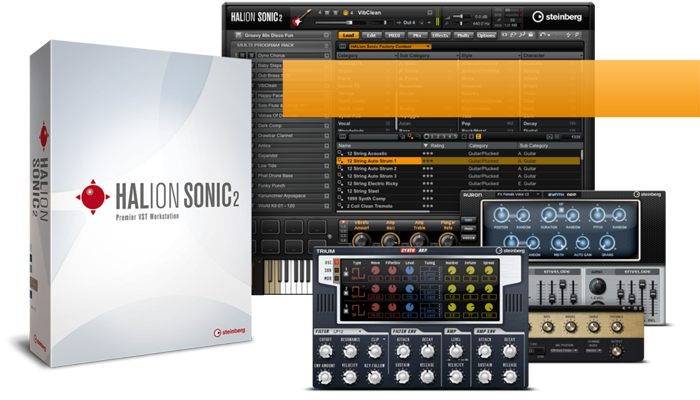Click the Flanger Rate quick control knob
This screenshot has width=700, height=400.
pyautogui.click(x=448, y=241)
